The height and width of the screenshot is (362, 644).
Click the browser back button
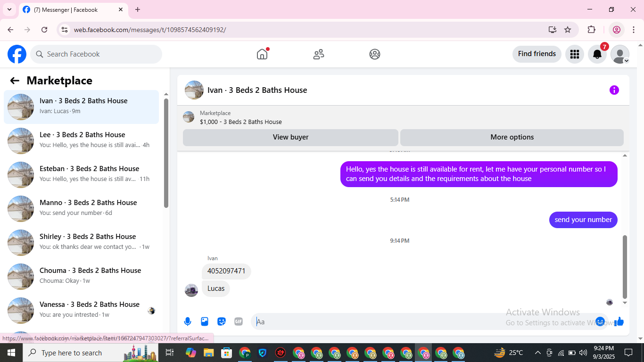10,30
